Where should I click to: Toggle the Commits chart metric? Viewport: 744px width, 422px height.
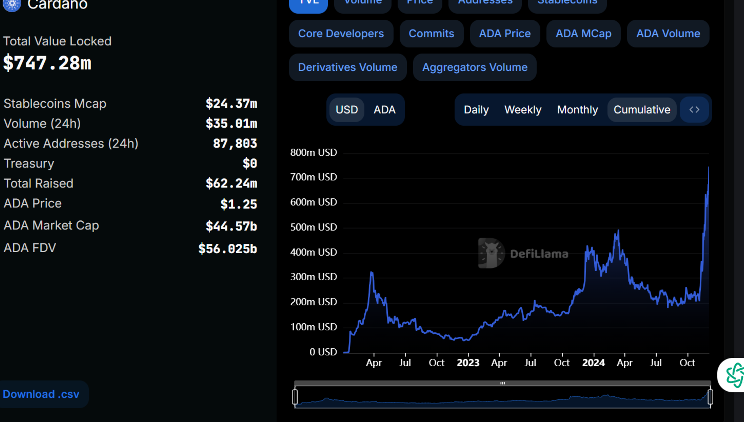tap(431, 34)
